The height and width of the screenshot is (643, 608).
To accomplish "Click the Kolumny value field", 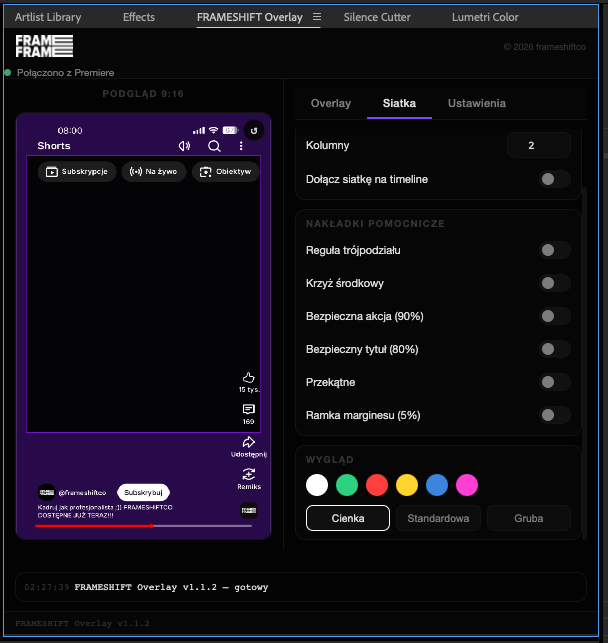I will [539, 145].
